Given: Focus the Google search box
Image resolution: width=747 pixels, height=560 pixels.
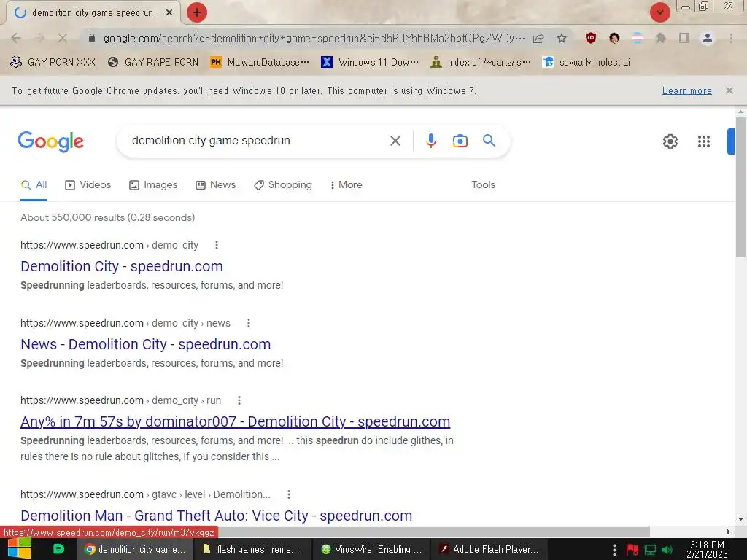Looking at the screenshot, I should click(258, 141).
